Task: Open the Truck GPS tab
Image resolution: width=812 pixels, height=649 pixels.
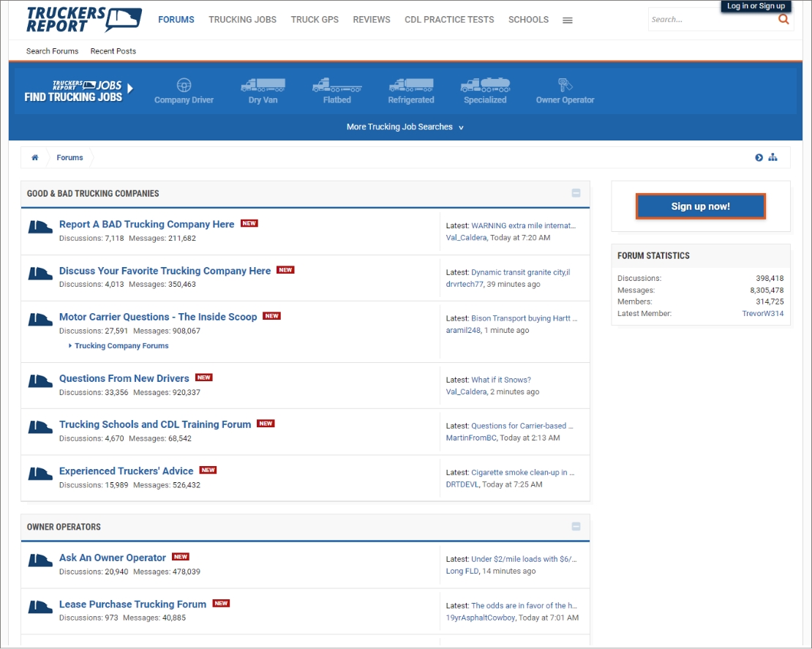Action: [315, 20]
